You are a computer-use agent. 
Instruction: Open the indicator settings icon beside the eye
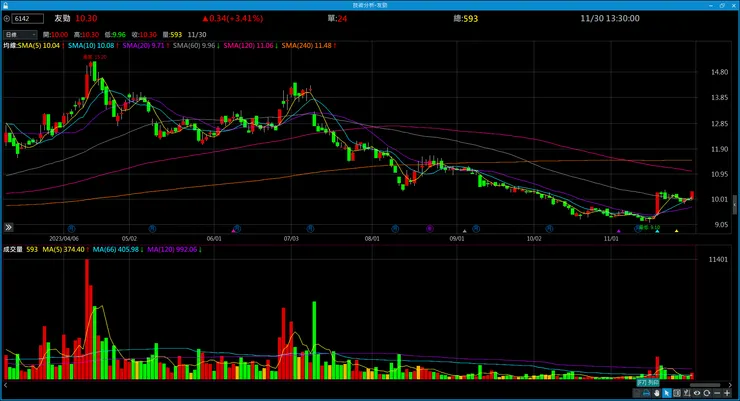pyautogui.click(x=687, y=393)
